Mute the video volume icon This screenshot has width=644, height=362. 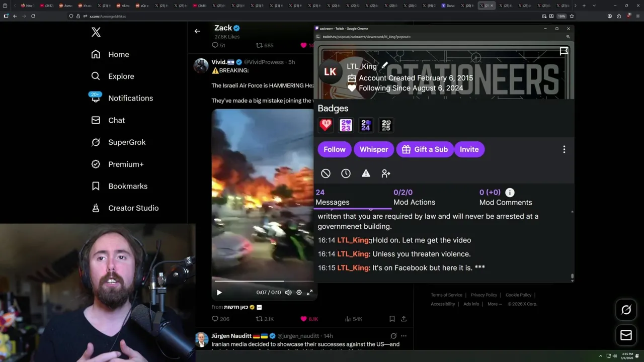288,293
